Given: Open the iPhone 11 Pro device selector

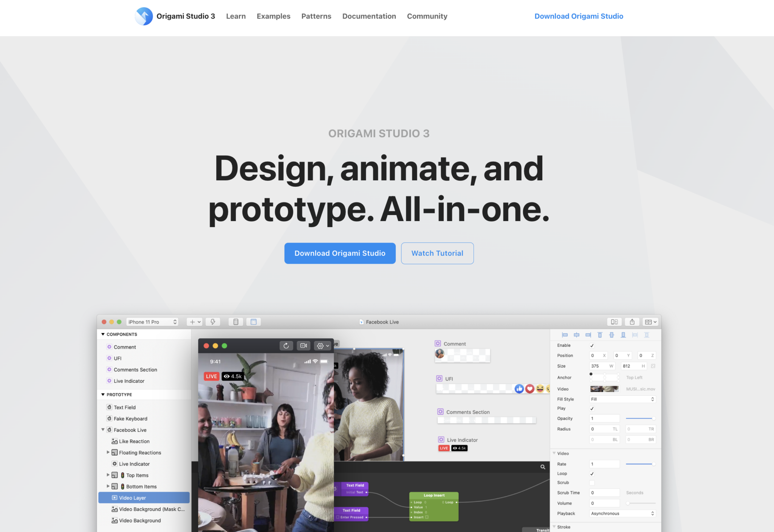Looking at the screenshot, I should point(152,322).
